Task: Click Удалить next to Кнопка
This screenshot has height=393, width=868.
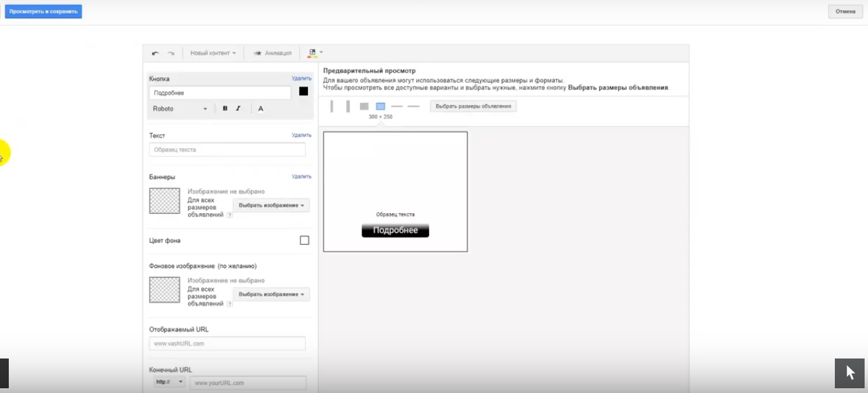Action: click(302, 77)
